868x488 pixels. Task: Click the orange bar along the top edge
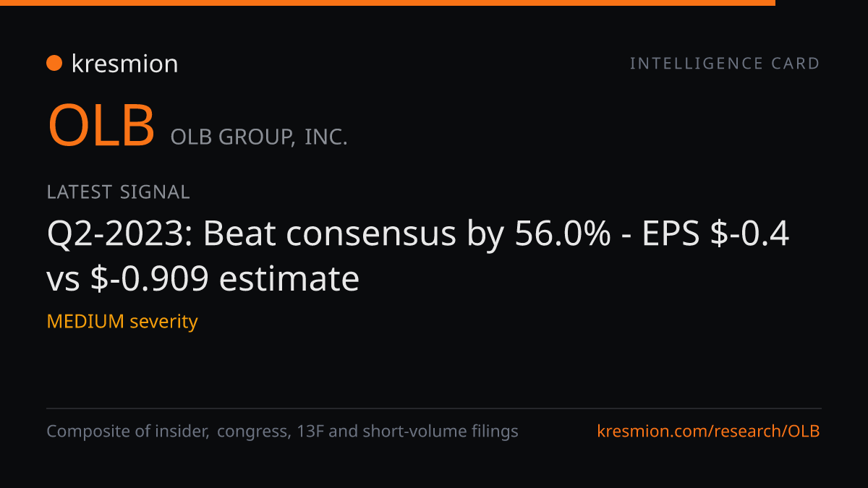click(x=388, y=3)
